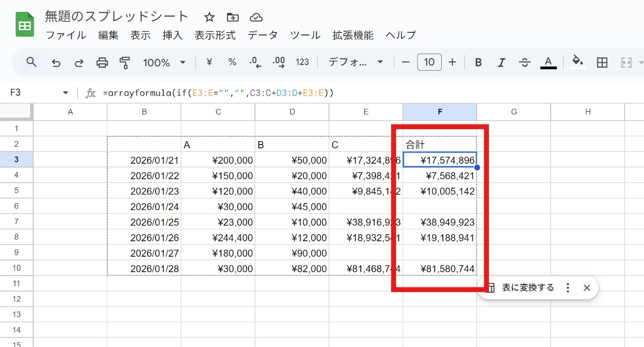Star this untitled spreadsheet
644x347 pixels.
tap(209, 17)
